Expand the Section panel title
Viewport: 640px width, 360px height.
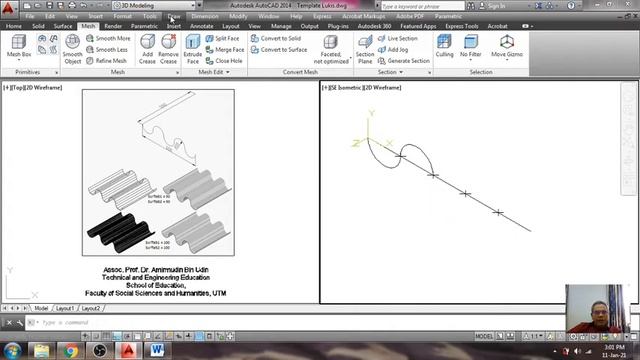coord(391,72)
